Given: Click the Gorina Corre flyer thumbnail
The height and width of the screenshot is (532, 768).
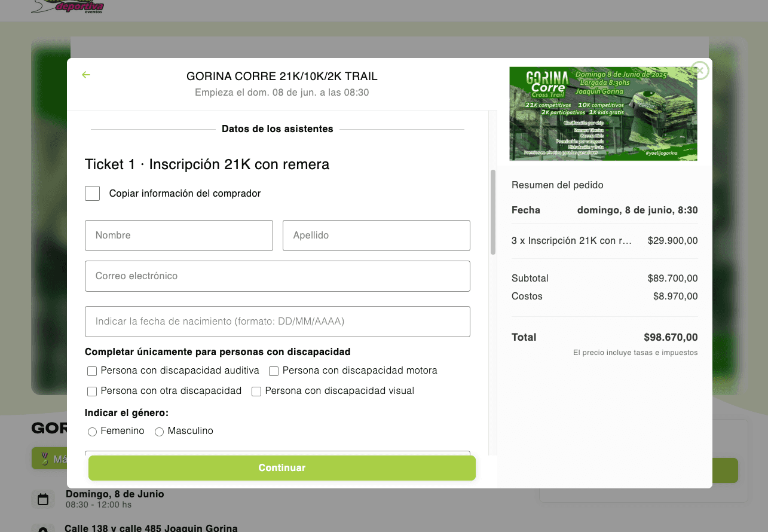Looking at the screenshot, I should (603, 114).
